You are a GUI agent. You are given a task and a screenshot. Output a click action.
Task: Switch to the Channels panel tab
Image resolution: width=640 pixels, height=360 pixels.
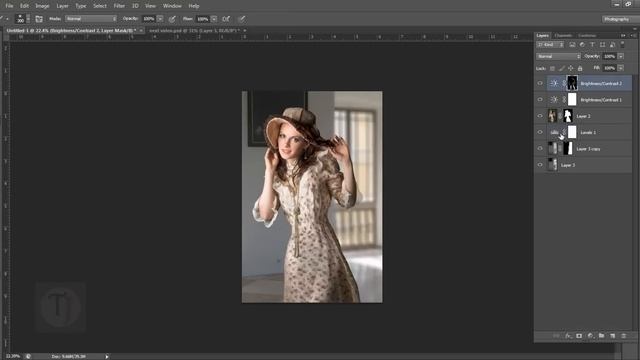click(563, 36)
